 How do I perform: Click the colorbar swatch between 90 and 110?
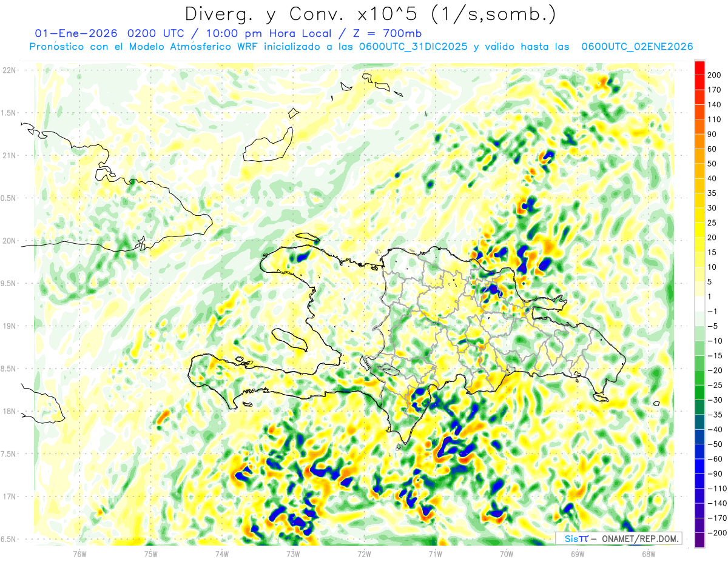click(x=699, y=127)
